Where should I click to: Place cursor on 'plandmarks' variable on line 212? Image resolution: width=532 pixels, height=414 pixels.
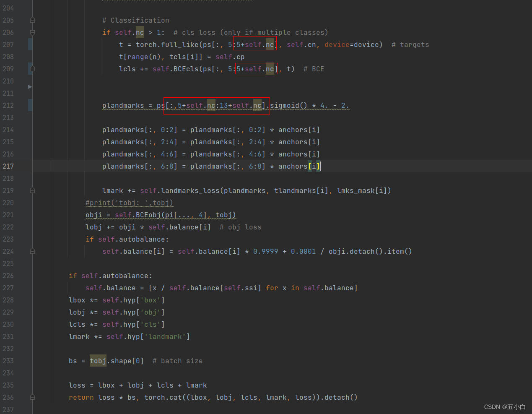pos(123,105)
